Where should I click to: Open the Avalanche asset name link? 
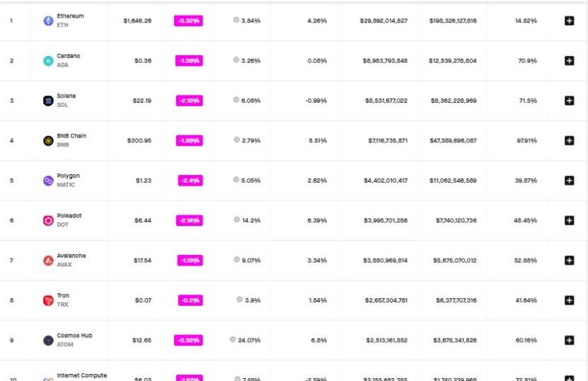click(71, 256)
